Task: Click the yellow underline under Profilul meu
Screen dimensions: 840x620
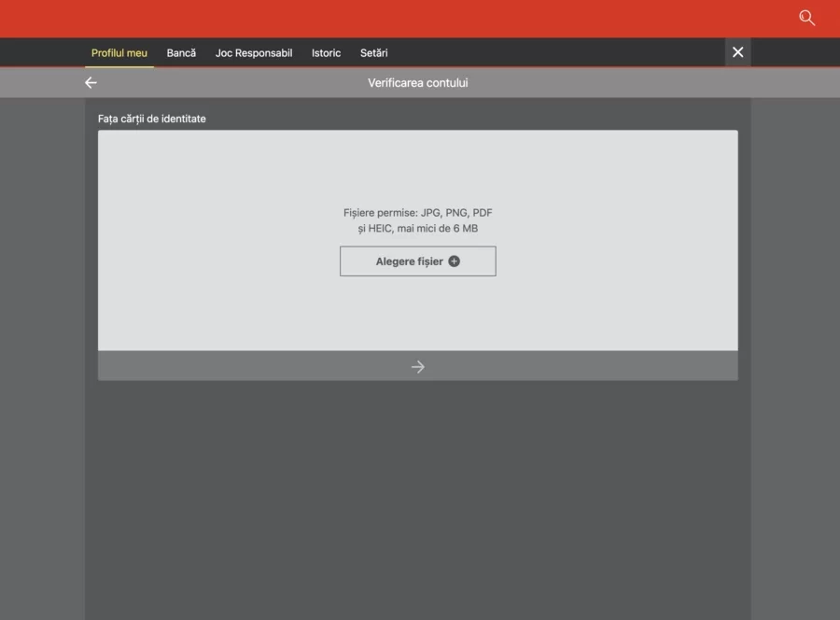Action: (119, 66)
